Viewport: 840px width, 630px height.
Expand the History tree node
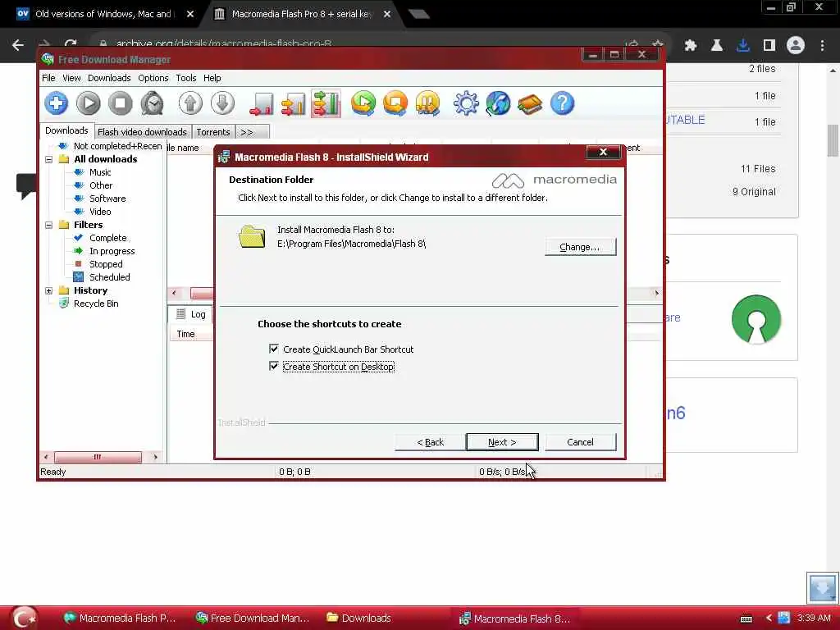click(48, 290)
